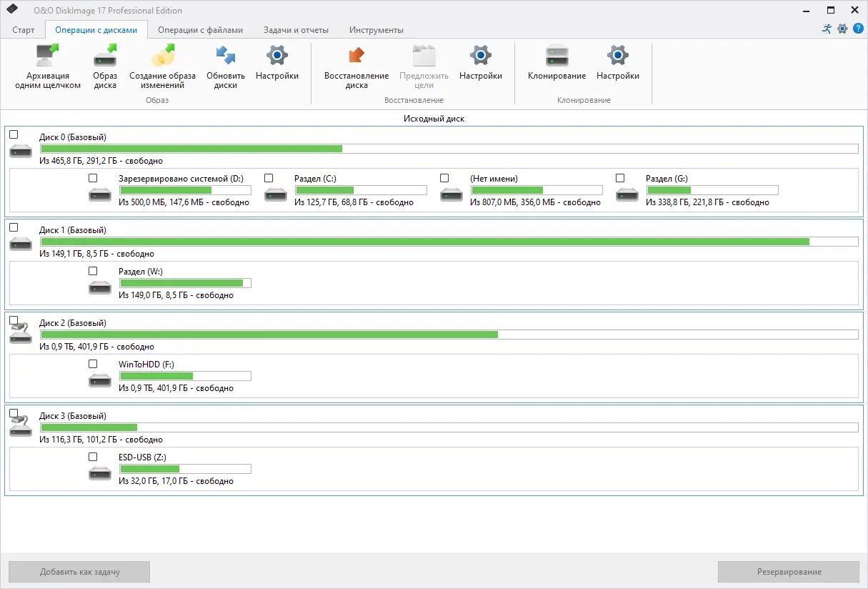The image size is (868, 589).
Task: Launch Клонирование tool
Action: [x=557, y=63]
